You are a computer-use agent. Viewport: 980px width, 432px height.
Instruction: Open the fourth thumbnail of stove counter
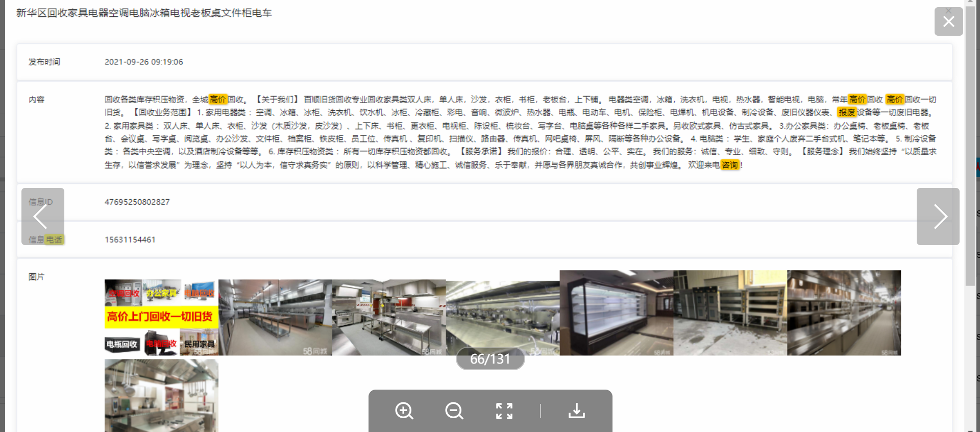pyautogui.click(x=503, y=317)
